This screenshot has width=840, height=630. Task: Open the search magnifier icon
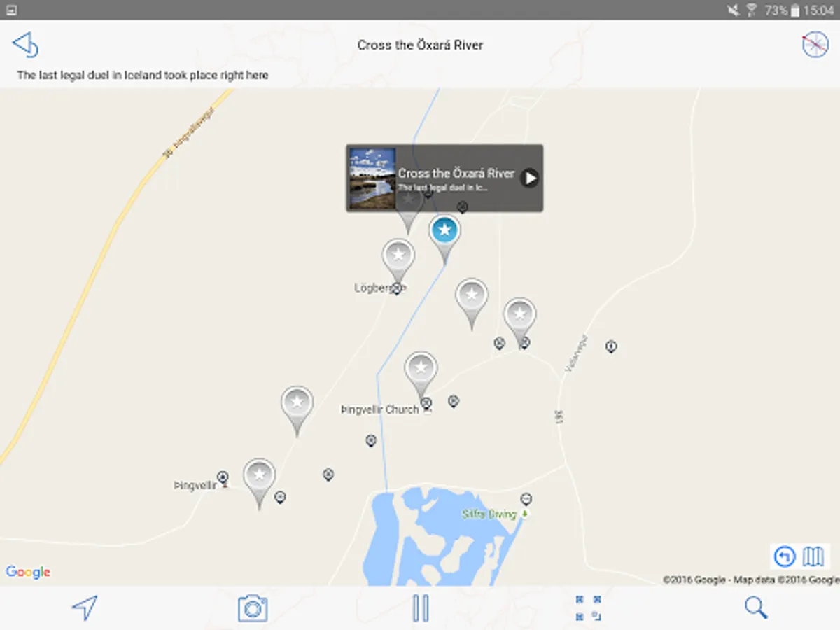point(756,608)
